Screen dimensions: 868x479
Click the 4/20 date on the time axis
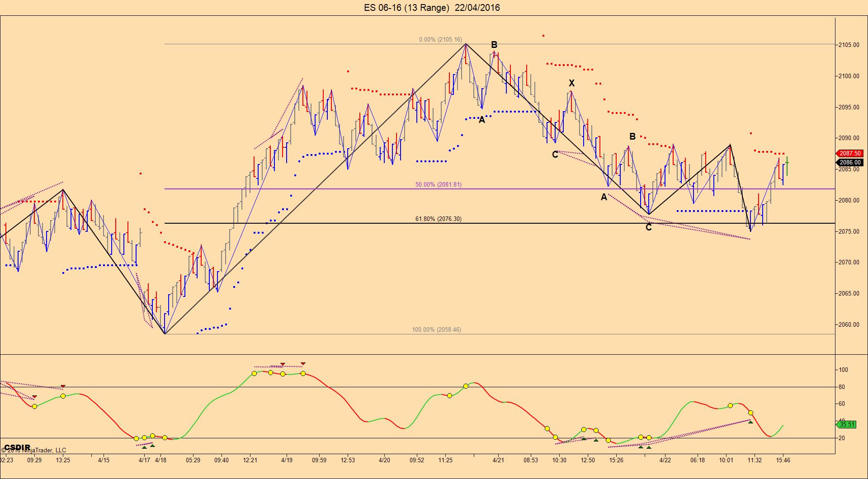384,460
